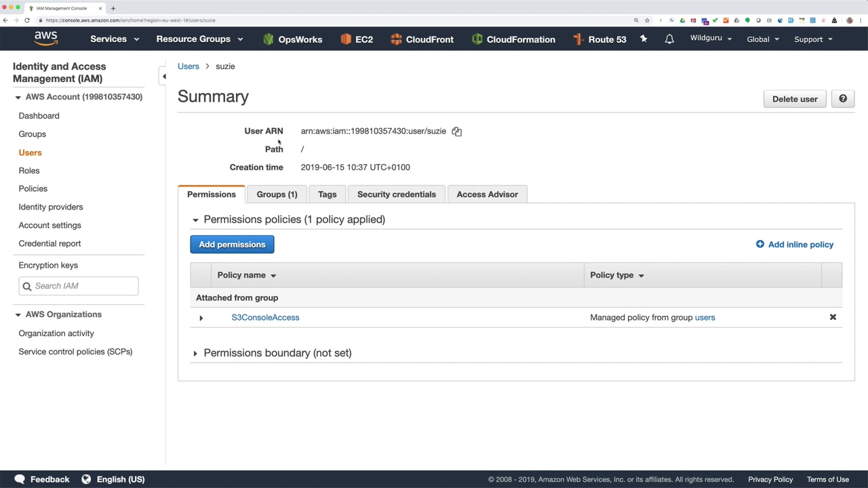Open the notifications bell
The height and width of the screenshot is (488, 868).
coord(669,39)
